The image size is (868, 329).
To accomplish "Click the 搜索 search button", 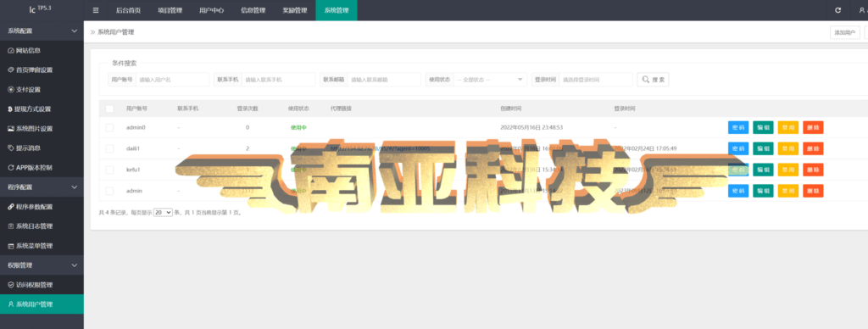I will [653, 80].
